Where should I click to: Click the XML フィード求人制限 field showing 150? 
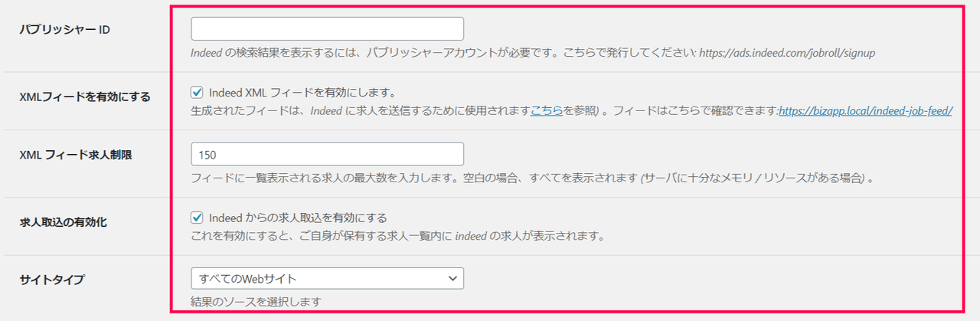pyautogui.click(x=327, y=154)
